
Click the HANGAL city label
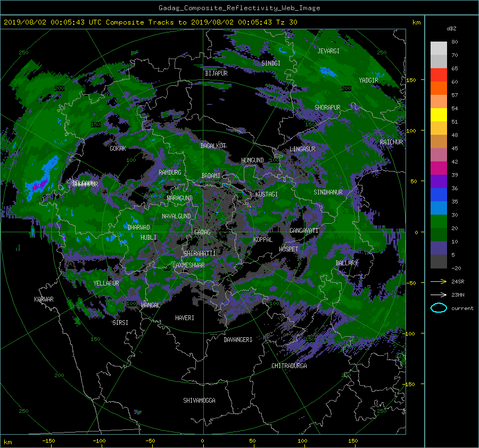coord(150,305)
